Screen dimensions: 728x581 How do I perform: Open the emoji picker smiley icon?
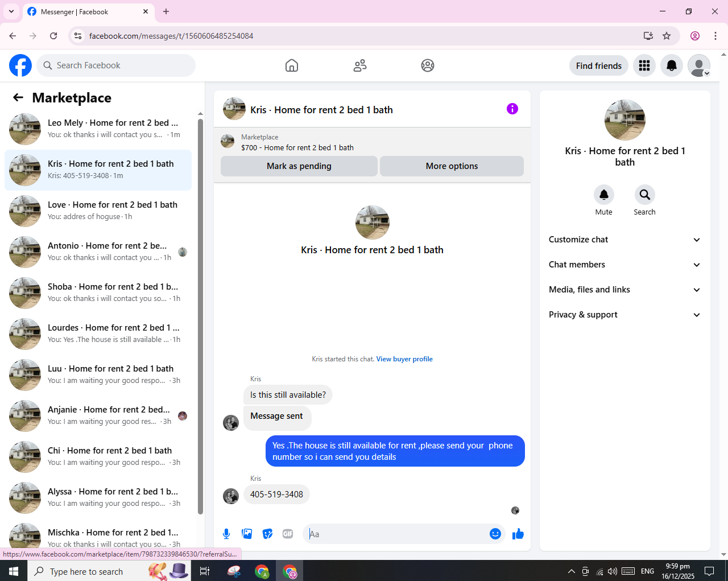coord(495,534)
